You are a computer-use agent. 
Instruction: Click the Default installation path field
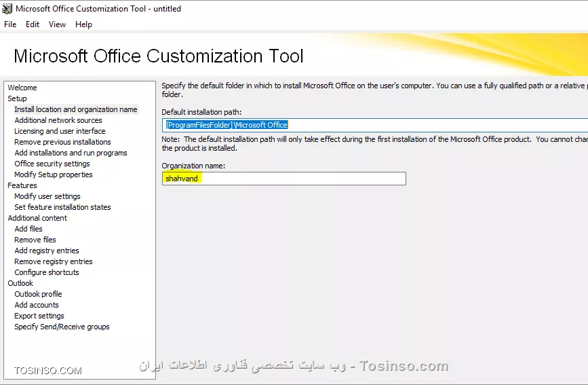(x=375, y=125)
